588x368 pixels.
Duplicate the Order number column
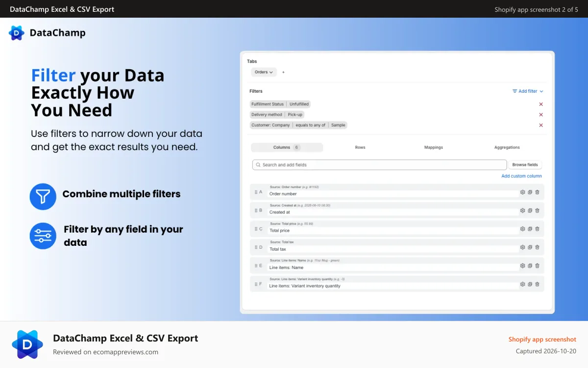click(x=530, y=192)
